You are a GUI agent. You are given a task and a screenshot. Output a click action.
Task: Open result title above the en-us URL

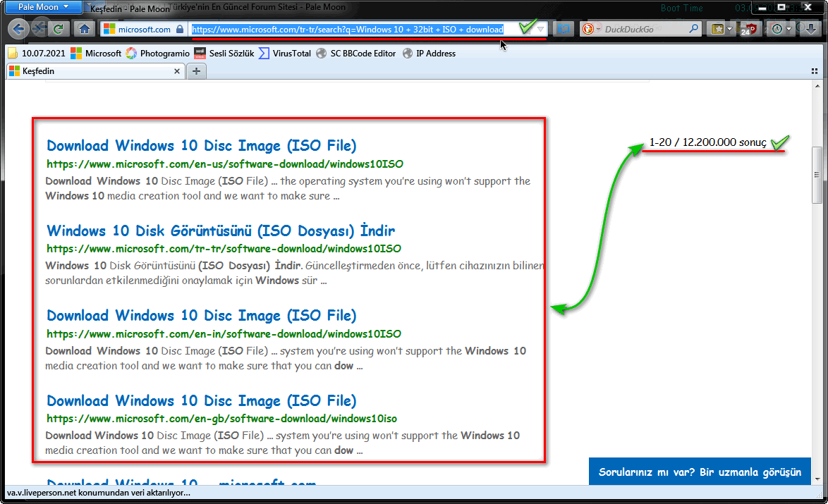click(201, 146)
